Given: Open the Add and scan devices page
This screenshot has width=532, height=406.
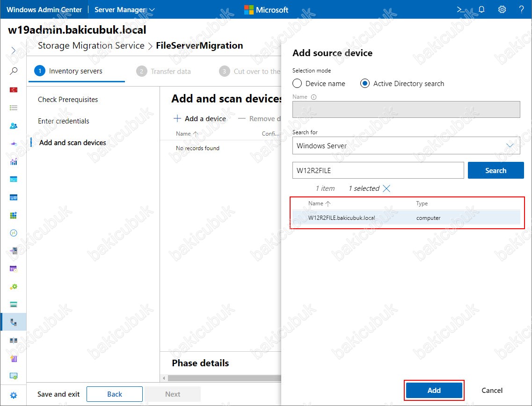Looking at the screenshot, I should click(x=73, y=143).
